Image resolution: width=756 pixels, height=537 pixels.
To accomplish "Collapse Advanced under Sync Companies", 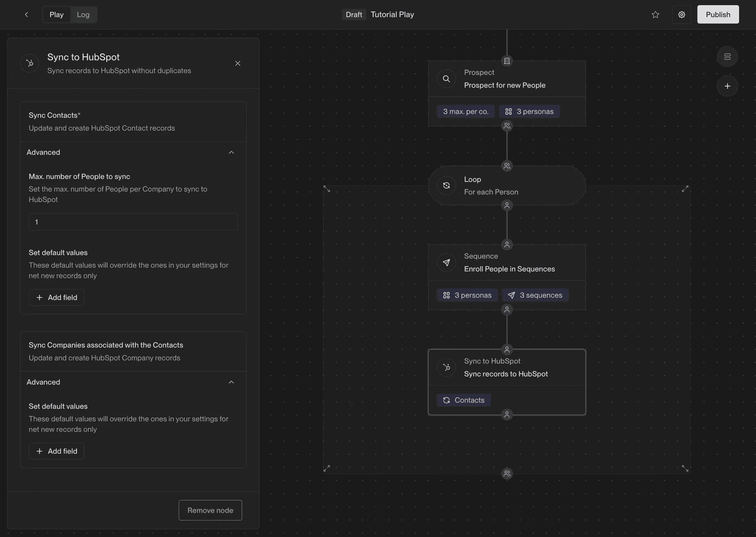I will coord(231,382).
